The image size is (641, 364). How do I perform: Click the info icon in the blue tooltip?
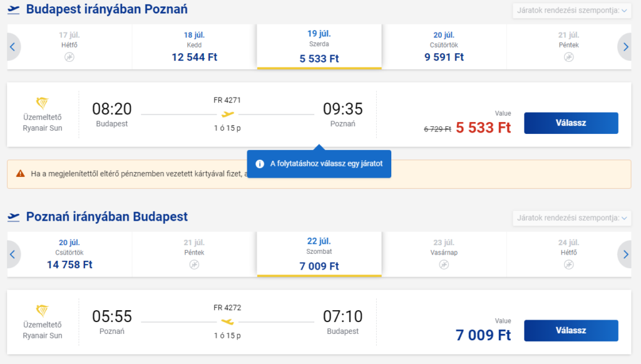pyautogui.click(x=260, y=164)
